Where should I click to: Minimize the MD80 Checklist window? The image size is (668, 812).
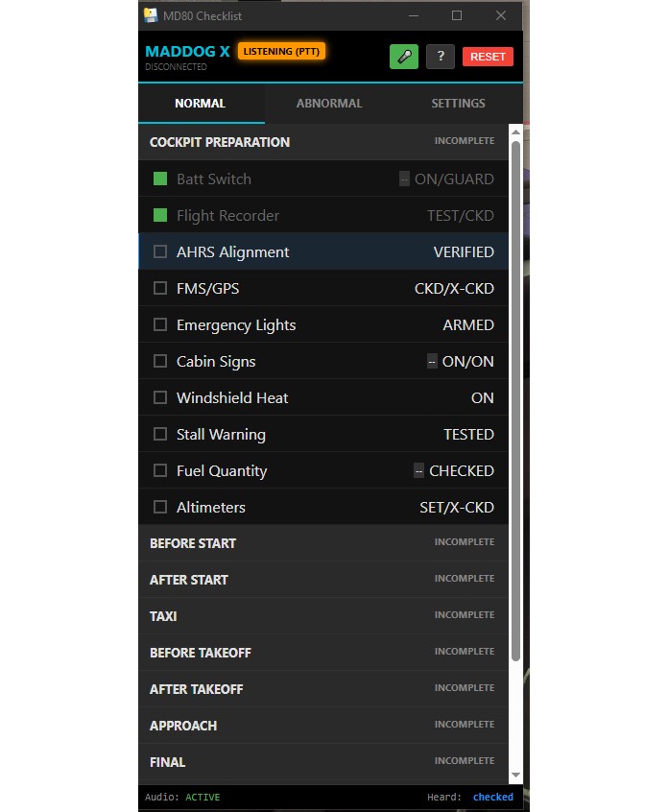(x=414, y=15)
